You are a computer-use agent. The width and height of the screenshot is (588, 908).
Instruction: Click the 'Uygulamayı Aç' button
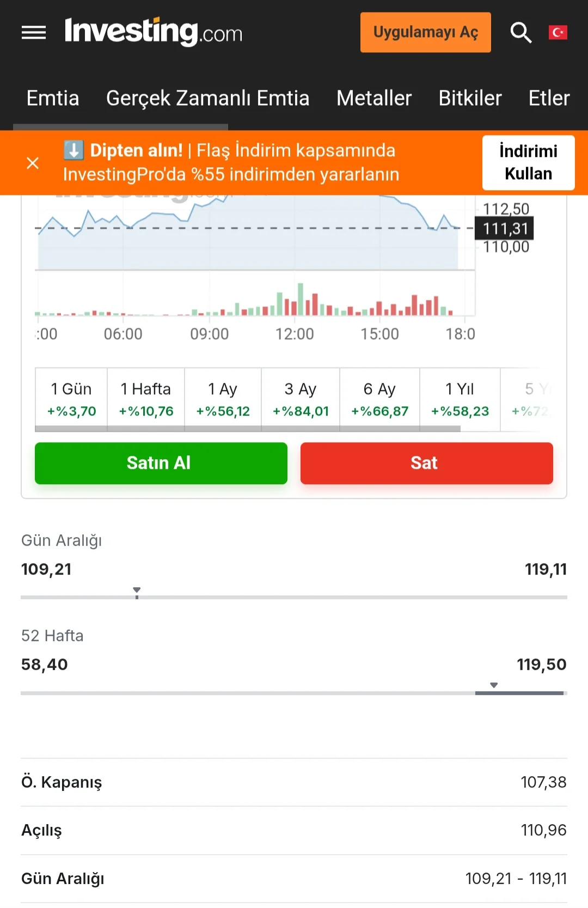tap(425, 33)
